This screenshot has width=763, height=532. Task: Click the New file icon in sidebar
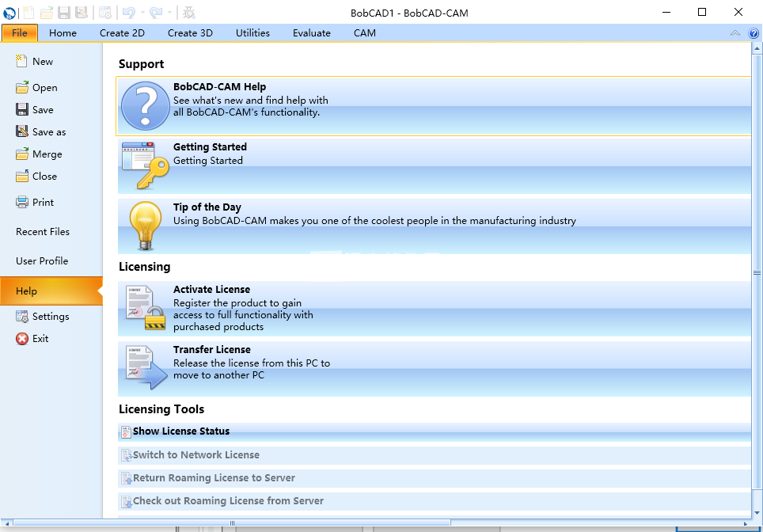(21, 61)
